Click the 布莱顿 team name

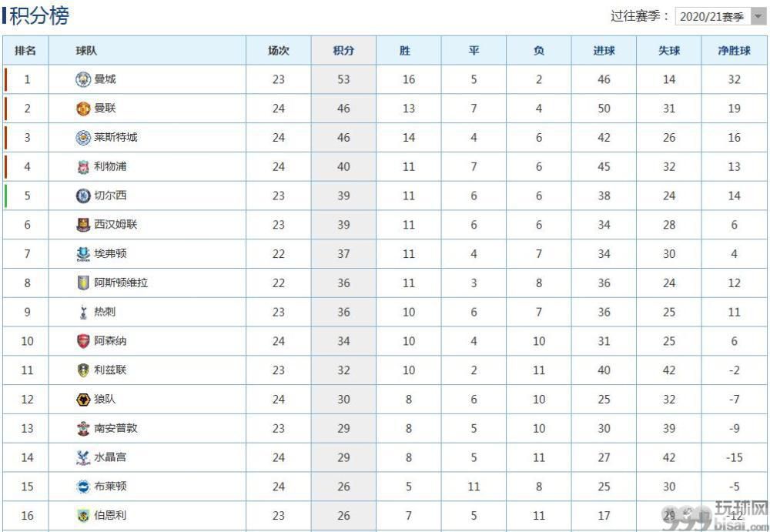(110, 487)
